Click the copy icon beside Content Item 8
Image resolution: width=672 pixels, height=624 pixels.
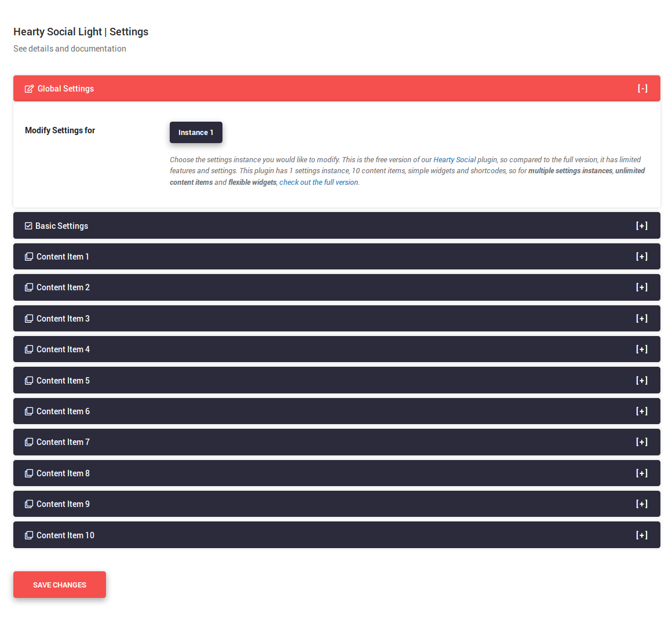(29, 473)
